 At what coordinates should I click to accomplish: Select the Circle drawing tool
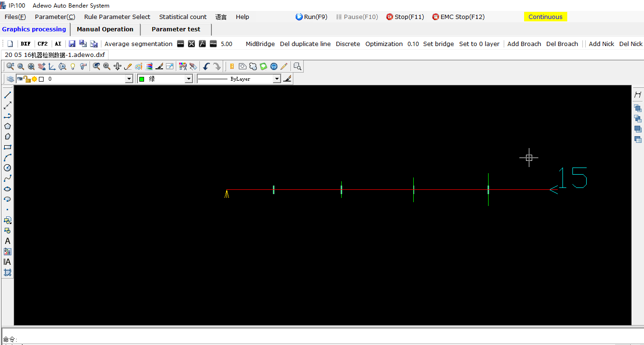tap(8, 168)
